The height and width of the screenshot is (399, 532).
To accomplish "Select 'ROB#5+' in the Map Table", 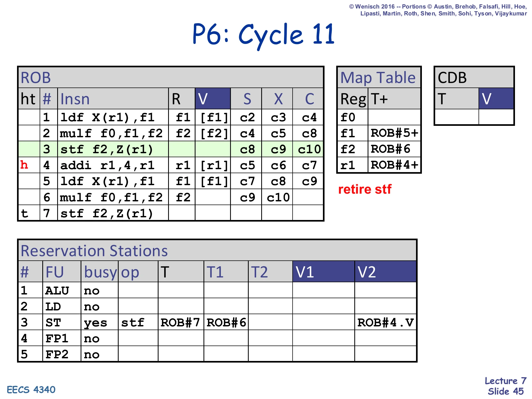I will (394, 133).
